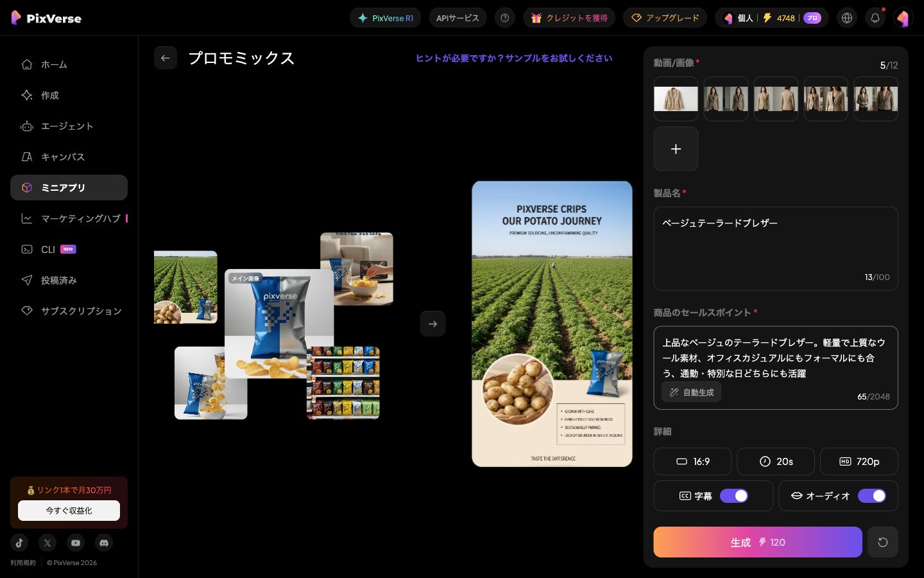The width and height of the screenshot is (924, 578).
Task: Select the potato field sample thumbnail
Action: pos(185,287)
